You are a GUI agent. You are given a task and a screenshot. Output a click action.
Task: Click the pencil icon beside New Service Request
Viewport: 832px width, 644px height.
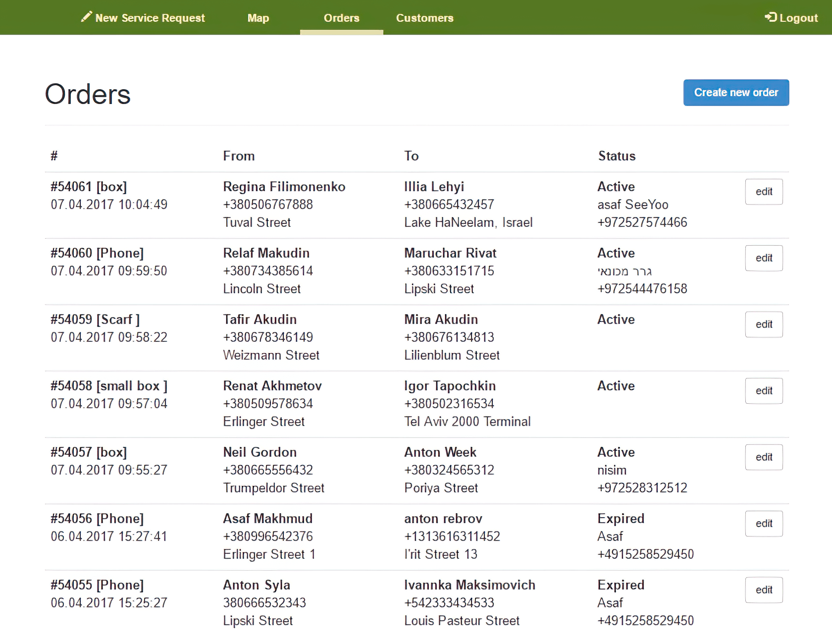pyautogui.click(x=86, y=17)
